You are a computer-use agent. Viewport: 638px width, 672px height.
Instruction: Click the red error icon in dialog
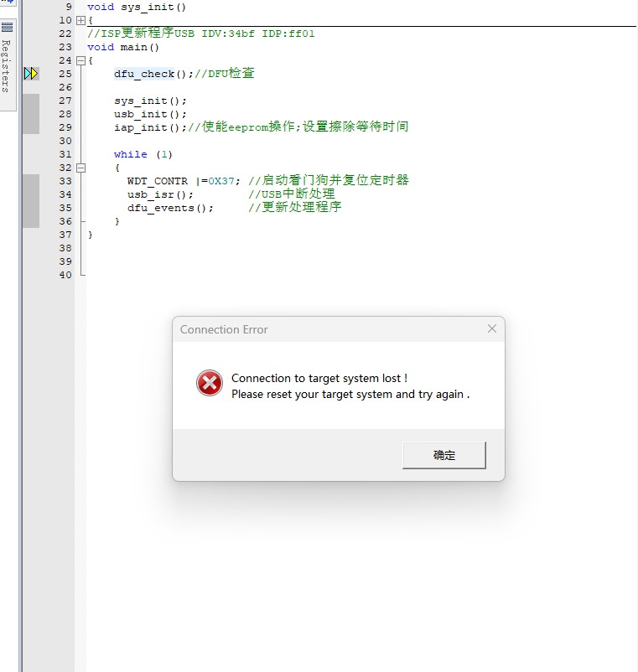pos(210,383)
